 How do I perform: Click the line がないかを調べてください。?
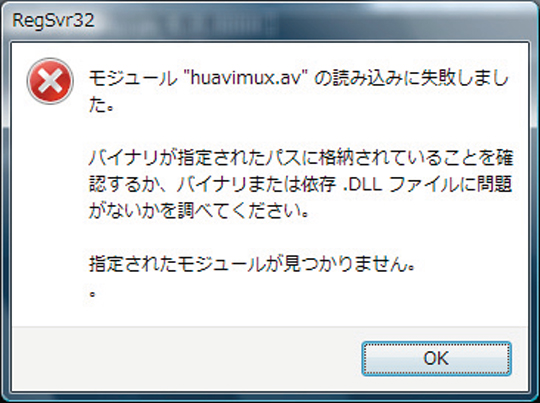tap(199, 210)
